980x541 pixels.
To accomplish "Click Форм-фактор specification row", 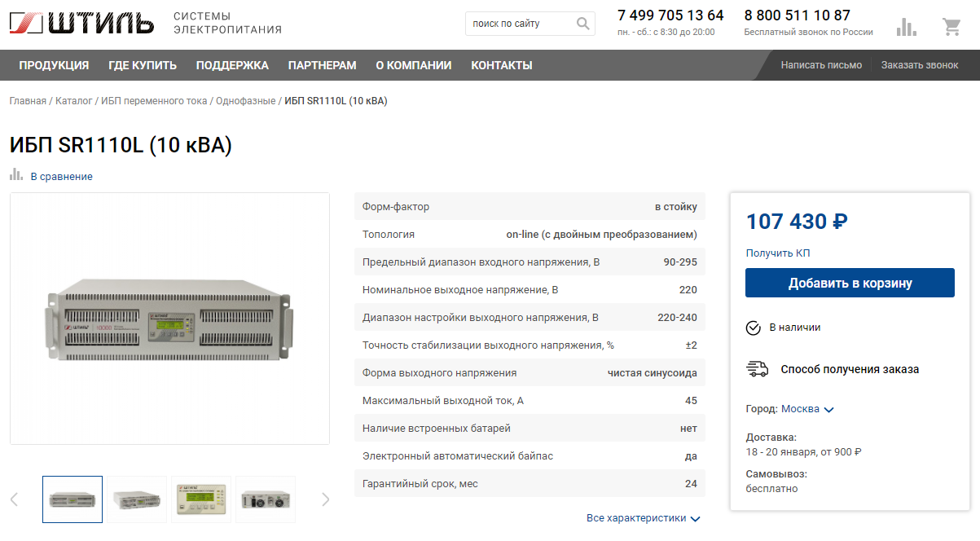I will (530, 207).
